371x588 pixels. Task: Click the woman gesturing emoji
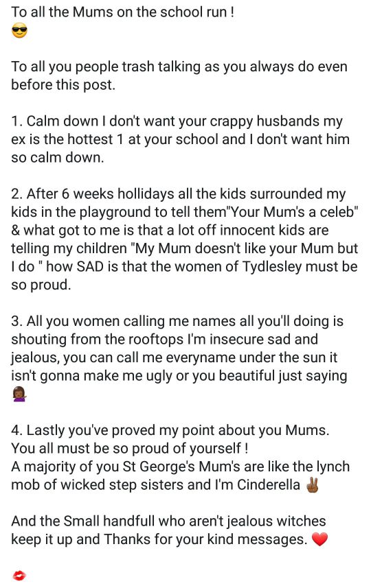tap(19, 394)
